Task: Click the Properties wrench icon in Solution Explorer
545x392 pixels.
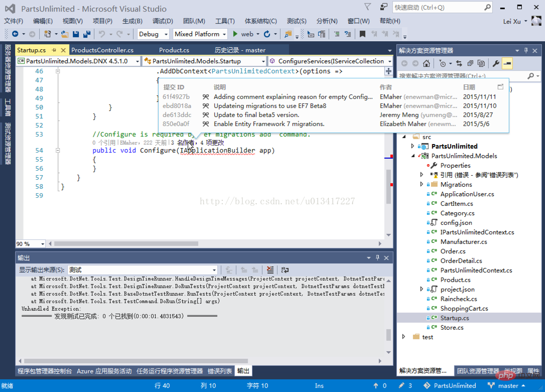Action: [x=496, y=63]
